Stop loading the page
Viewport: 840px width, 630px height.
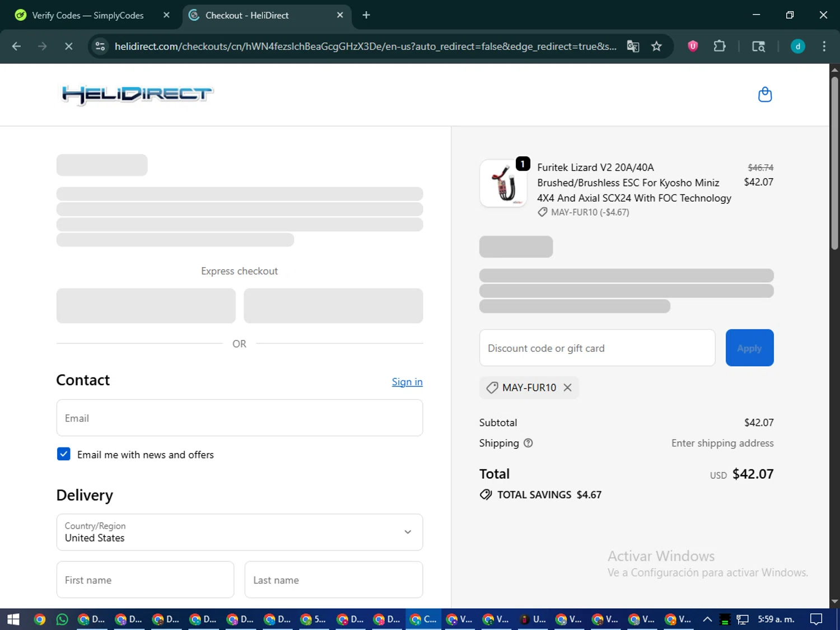[x=68, y=46]
